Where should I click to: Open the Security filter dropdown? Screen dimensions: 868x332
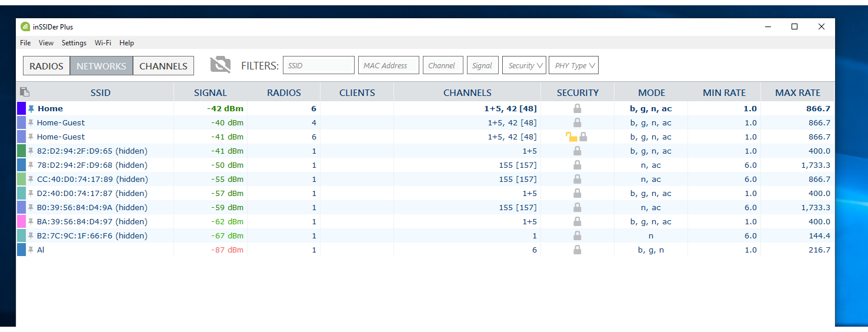click(525, 65)
